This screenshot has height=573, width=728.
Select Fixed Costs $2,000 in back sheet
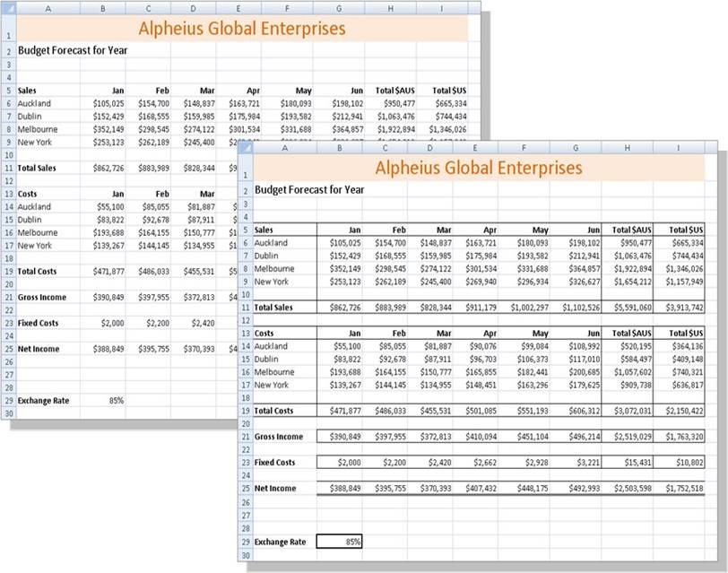[102, 323]
